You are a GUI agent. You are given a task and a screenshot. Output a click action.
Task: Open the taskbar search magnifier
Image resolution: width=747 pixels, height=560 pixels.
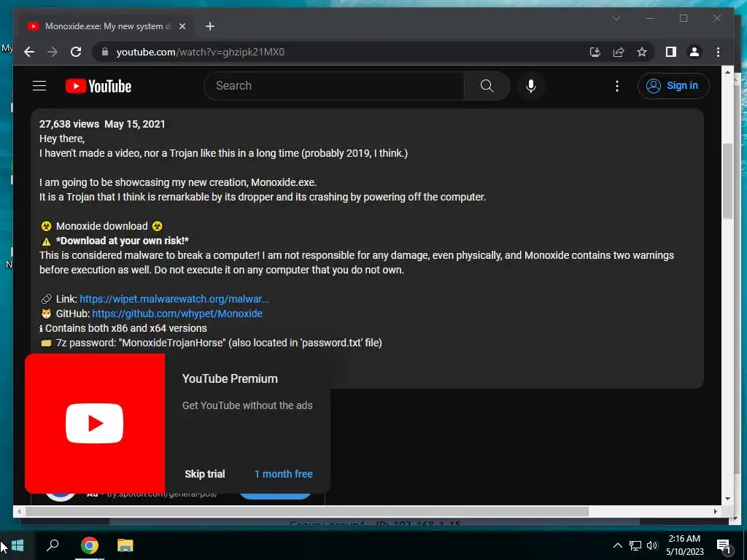(x=53, y=545)
